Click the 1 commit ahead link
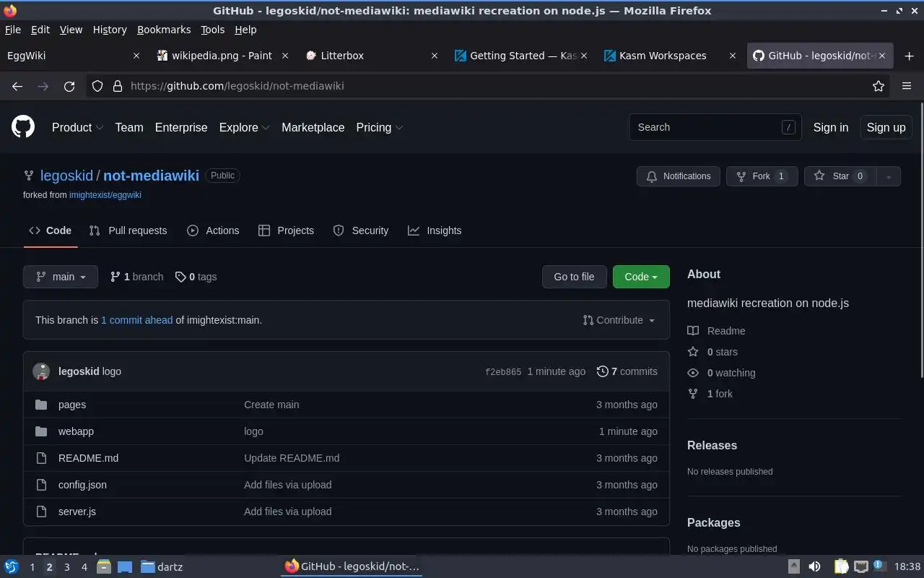 pyautogui.click(x=137, y=320)
